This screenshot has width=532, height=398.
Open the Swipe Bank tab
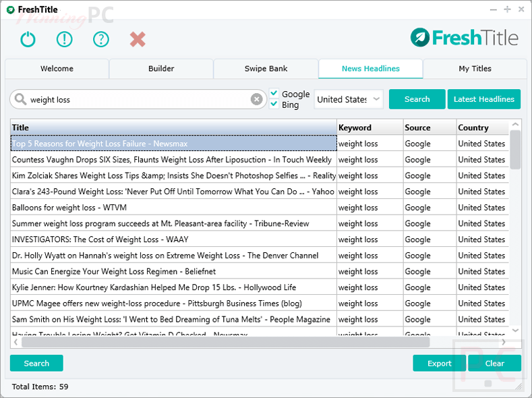[266, 69]
